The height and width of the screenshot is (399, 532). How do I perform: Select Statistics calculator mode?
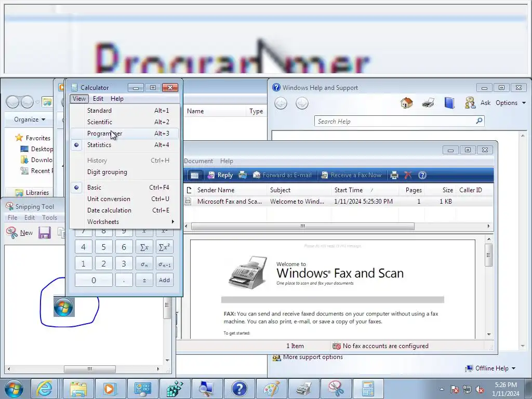(124, 145)
